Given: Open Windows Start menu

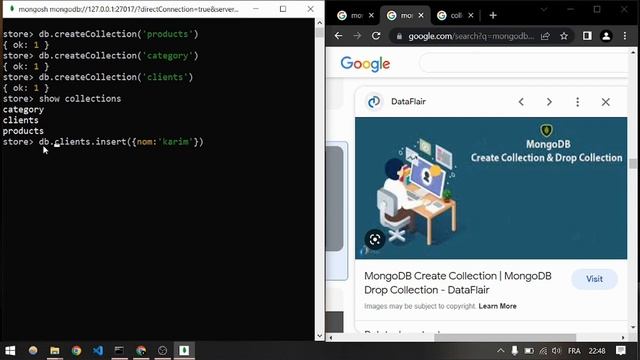Looking at the screenshot, I should tap(10, 350).
